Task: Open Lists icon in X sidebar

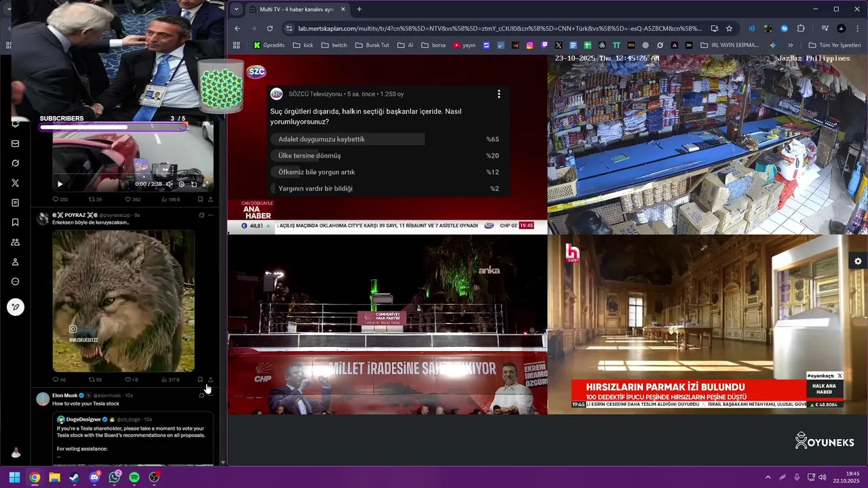Action: [15, 203]
